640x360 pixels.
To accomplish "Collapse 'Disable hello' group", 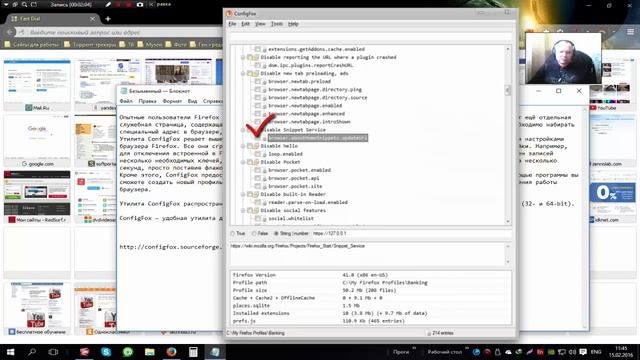I will [x=242, y=146].
